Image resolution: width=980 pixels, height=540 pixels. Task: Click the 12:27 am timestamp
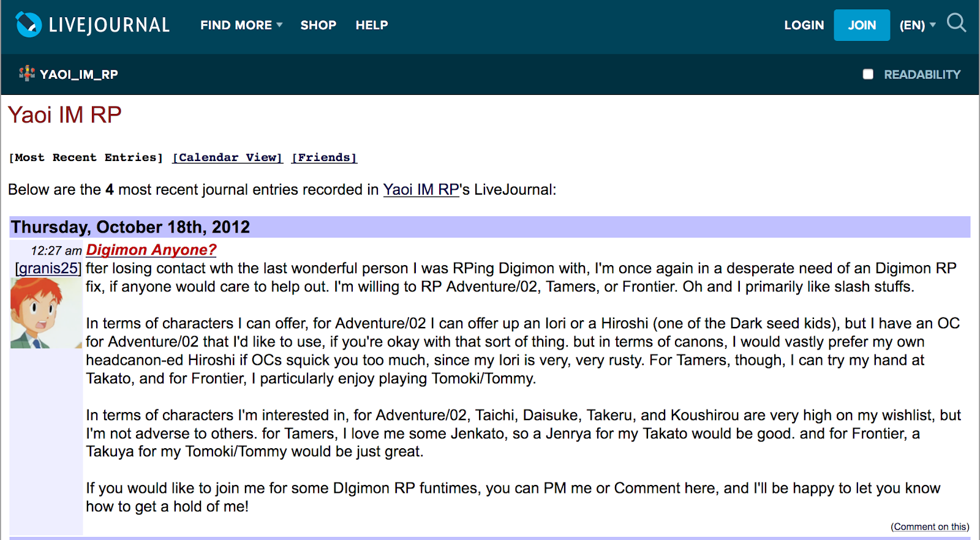pos(56,250)
